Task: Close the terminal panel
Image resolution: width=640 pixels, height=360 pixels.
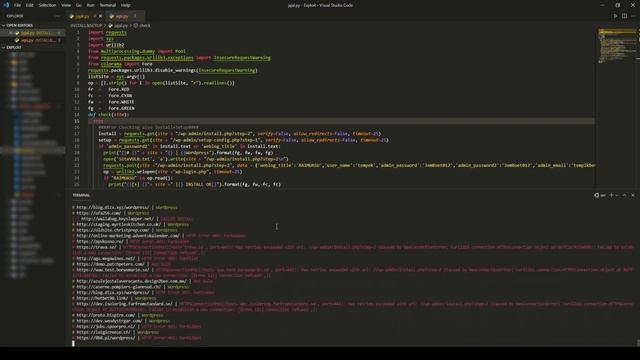Action: coord(633,196)
